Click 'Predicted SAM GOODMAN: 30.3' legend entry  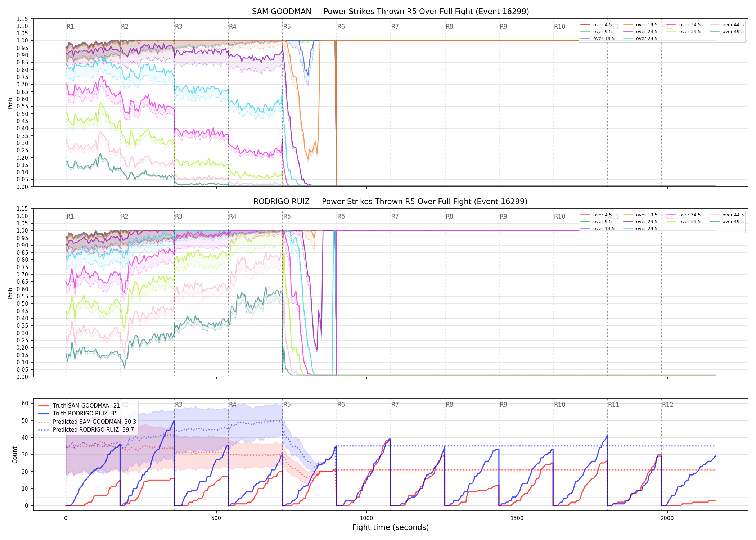87,422
